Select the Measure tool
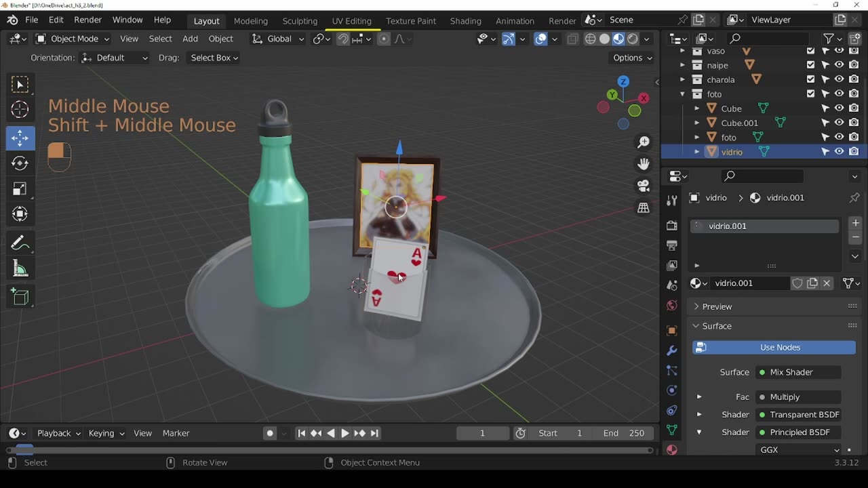 tap(20, 269)
